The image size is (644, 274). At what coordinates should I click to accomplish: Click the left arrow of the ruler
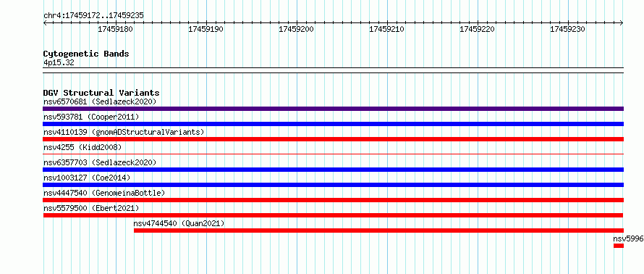coord(45,23)
